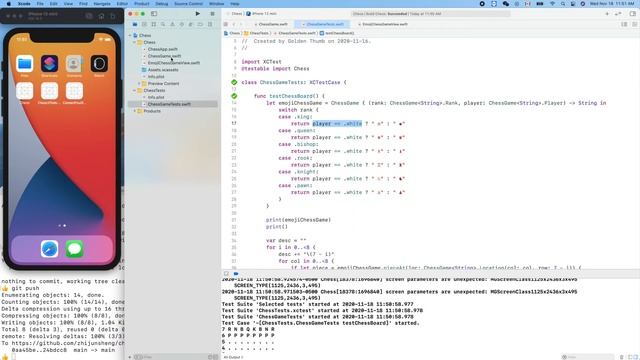Take a screenshot in the Simulator toolbar
The width and height of the screenshot is (640, 360).
(89, 16)
